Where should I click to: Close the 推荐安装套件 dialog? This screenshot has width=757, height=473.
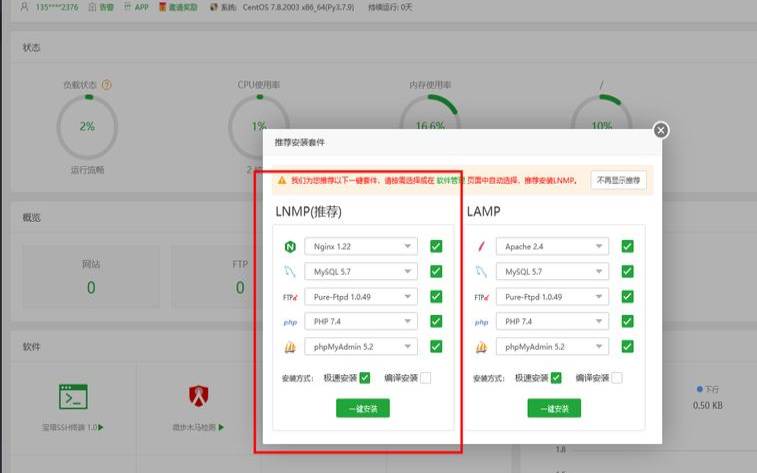(660, 130)
